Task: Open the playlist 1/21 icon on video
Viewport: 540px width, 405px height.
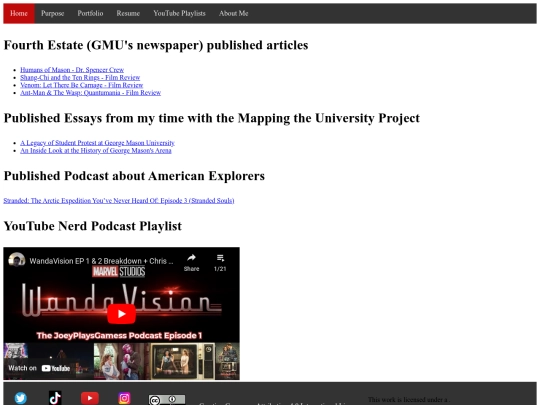Action: 220,263
